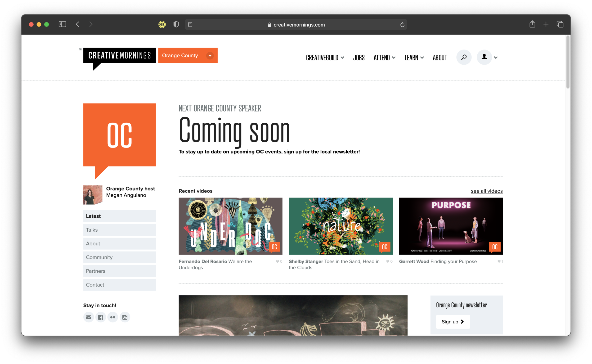Expand the account menu chevron
Viewport: 592px width, 364px height.
click(496, 58)
